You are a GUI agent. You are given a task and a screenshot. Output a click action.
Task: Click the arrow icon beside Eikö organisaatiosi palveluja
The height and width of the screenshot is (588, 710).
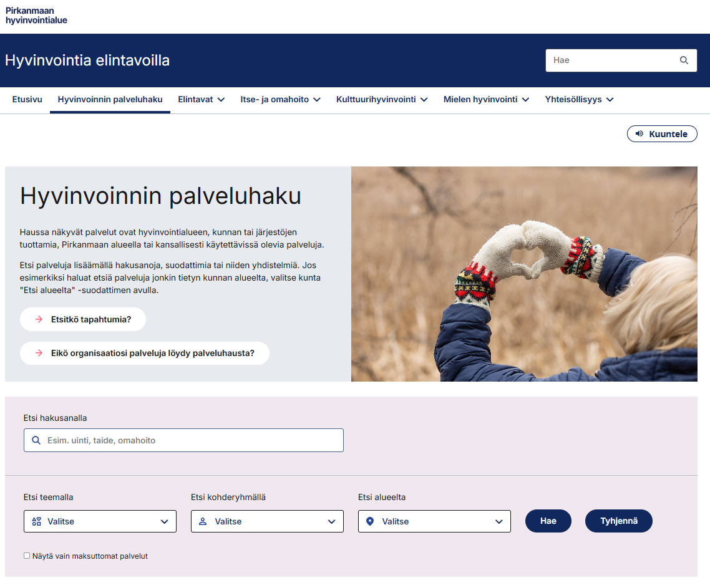click(x=39, y=353)
